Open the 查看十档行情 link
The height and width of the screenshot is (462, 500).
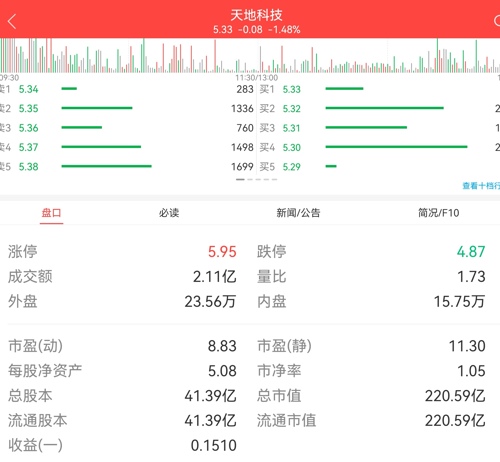pyautogui.click(x=481, y=186)
